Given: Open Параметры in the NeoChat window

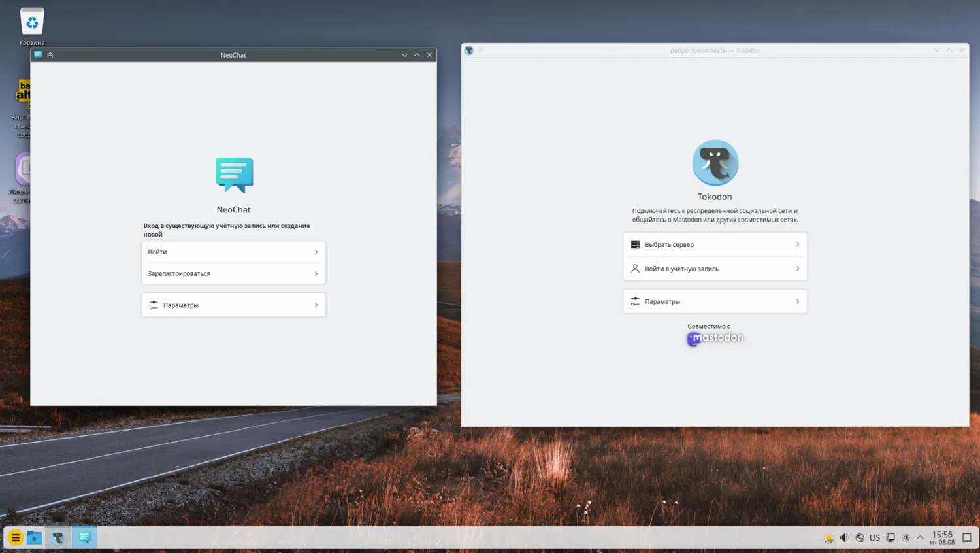Looking at the screenshot, I should (x=233, y=305).
